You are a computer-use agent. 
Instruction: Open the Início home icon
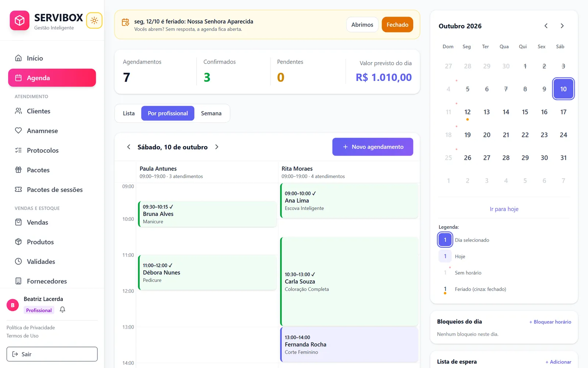click(x=18, y=58)
